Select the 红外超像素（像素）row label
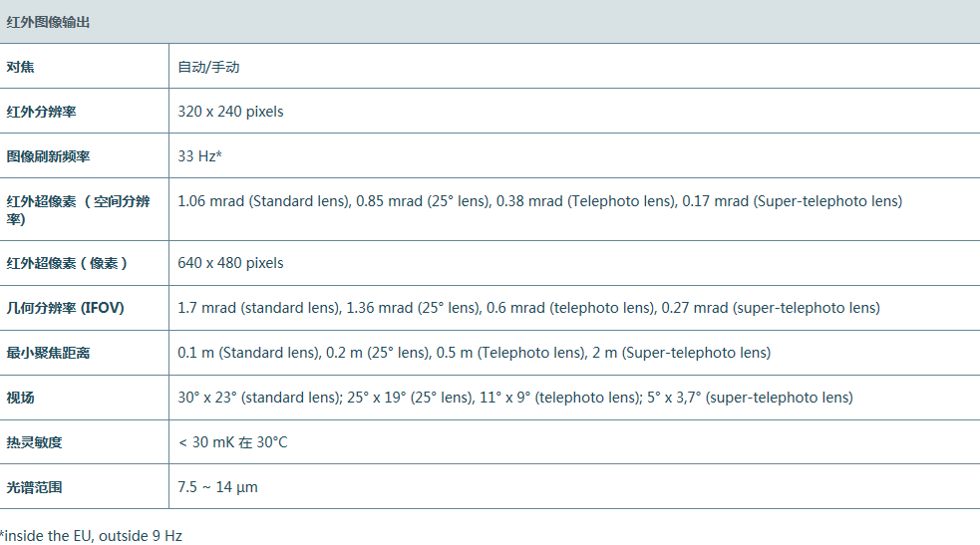 pyautogui.click(x=67, y=263)
